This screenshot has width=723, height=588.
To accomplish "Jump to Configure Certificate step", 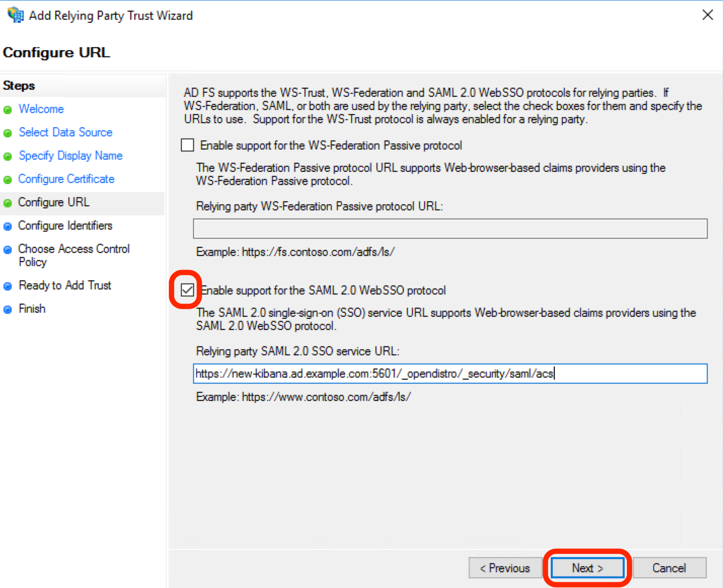I will [66, 179].
